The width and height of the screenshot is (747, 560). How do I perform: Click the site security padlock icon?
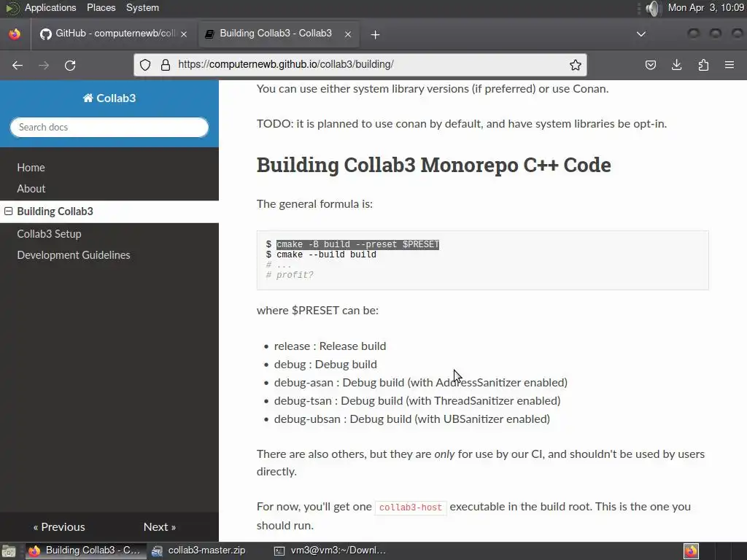tap(166, 65)
